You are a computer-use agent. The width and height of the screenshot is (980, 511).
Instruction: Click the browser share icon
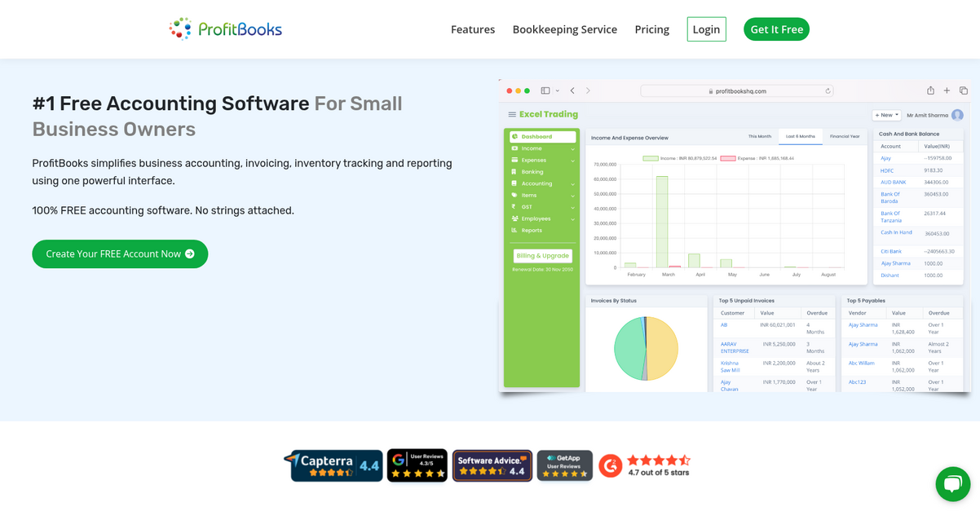930,90
